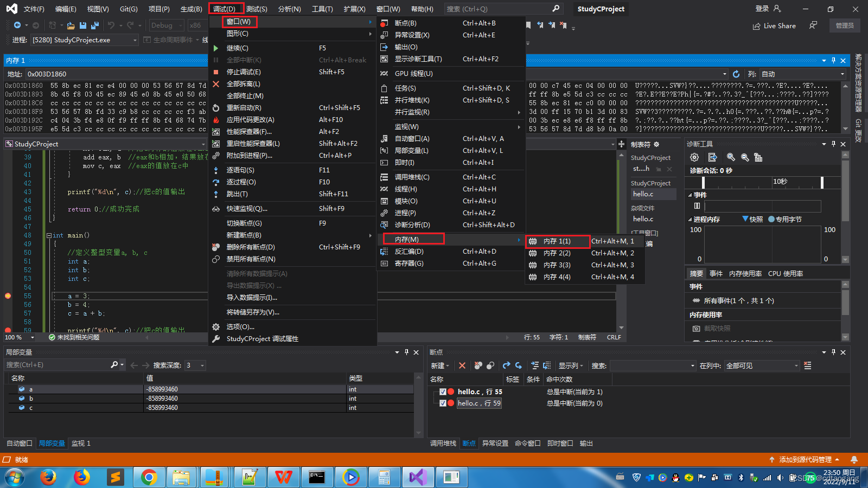868x488 pixels.
Task: Uncheck the hello.c 行 59 breakpoint
Action: tap(443, 403)
